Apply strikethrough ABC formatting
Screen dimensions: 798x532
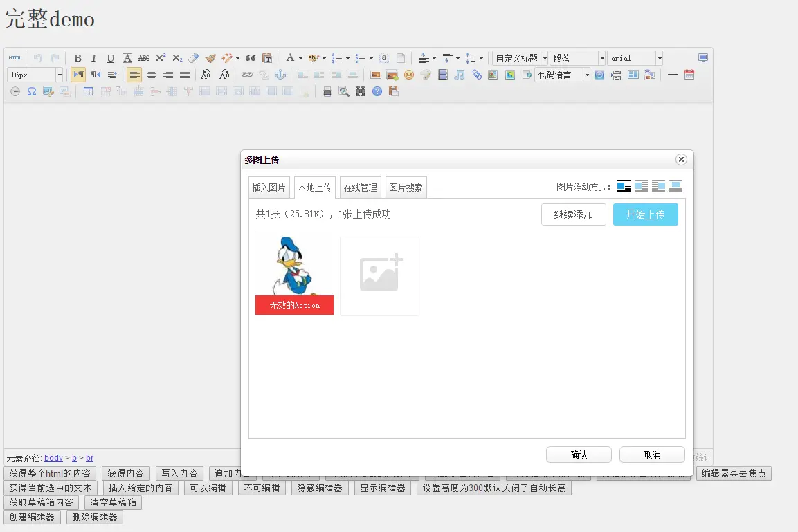(x=144, y=58)
